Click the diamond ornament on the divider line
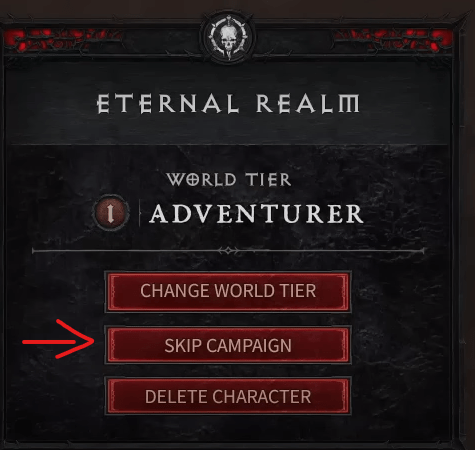The image size is (475, 450). point(228,250)
